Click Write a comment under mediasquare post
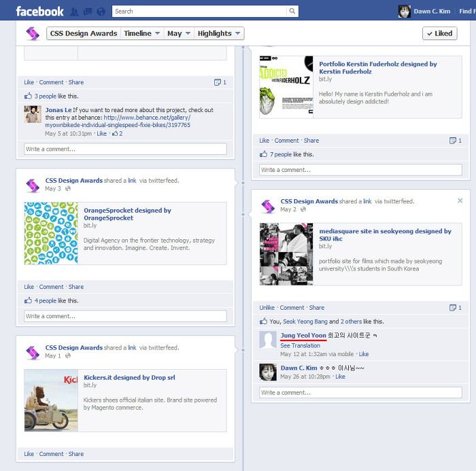The height and width of the screenshot is (471, 476). click(360, 393)
